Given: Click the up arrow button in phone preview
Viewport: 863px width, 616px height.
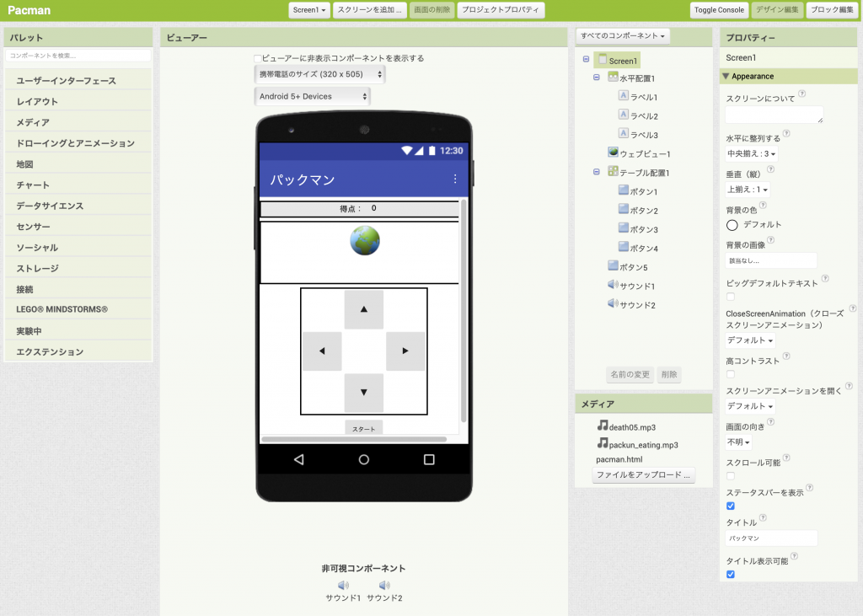Looking at the screenshot, I should [364, 309].
